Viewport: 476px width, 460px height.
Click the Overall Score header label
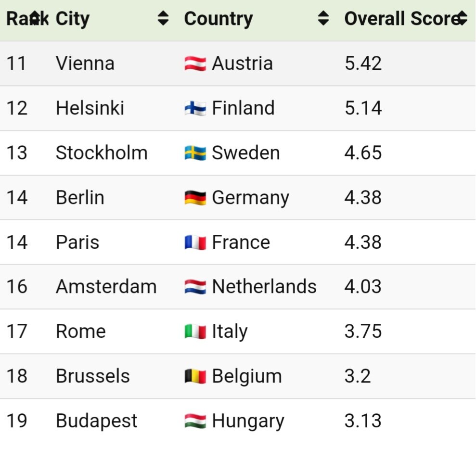click(399, 19)
